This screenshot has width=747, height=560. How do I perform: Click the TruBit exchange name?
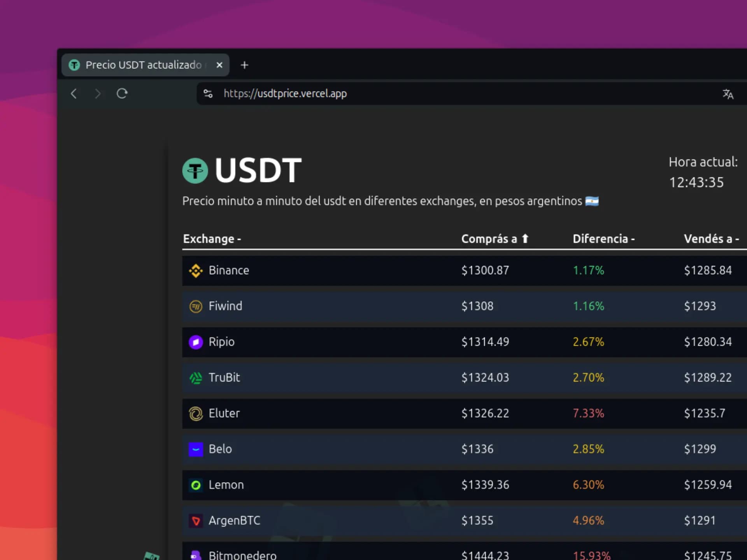coord(224,378)
